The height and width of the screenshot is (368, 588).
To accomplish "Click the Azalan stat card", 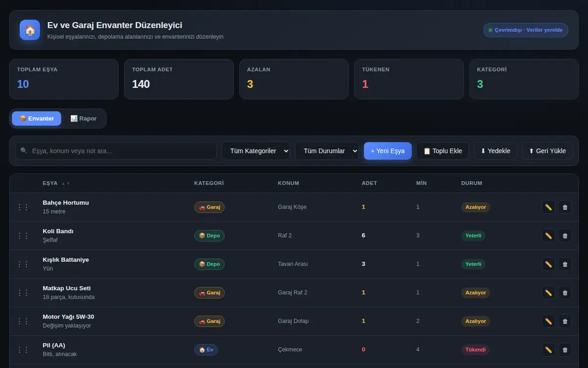I will 294,79.
